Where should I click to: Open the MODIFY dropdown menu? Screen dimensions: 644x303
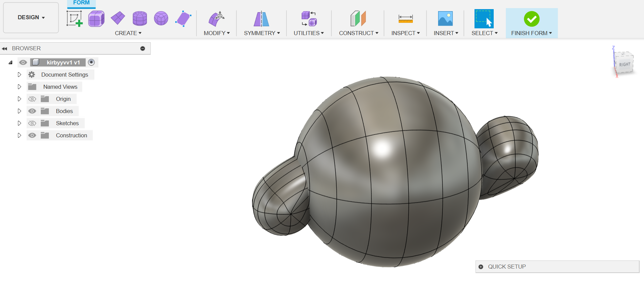pos(217,33)
